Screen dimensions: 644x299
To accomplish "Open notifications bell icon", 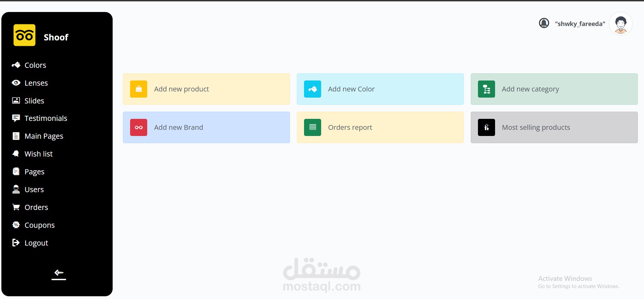I will click(544, 23).
